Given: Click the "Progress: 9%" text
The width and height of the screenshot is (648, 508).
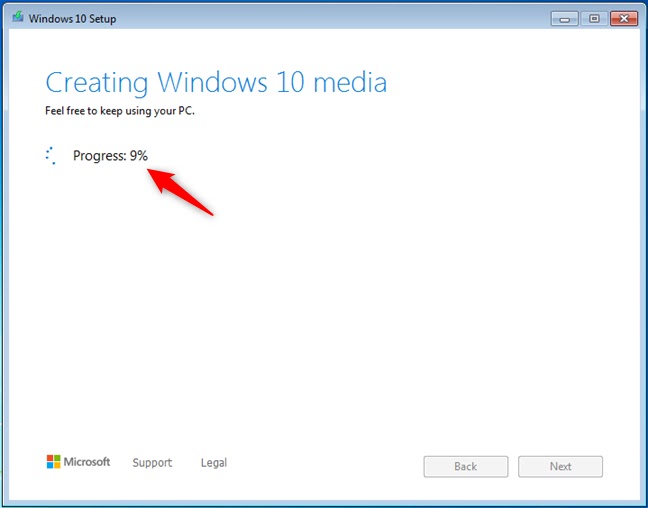Looking at the screenshot, I should coord(110,156).
